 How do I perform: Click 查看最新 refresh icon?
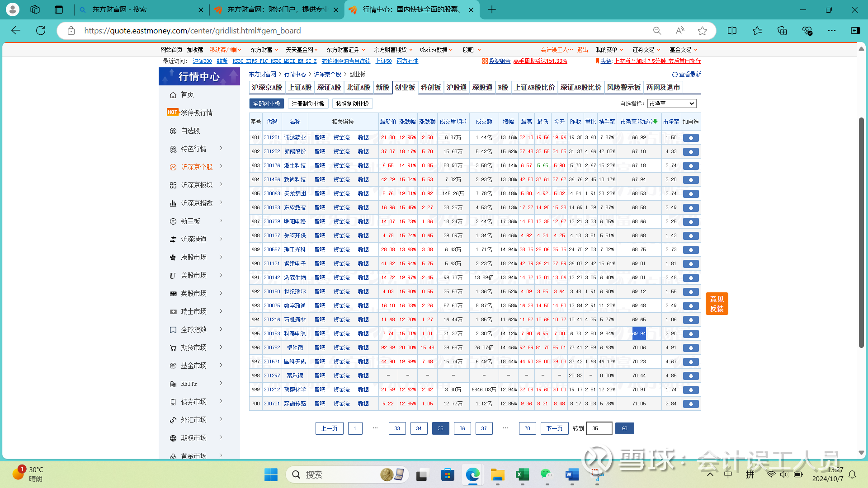(675, 75)
